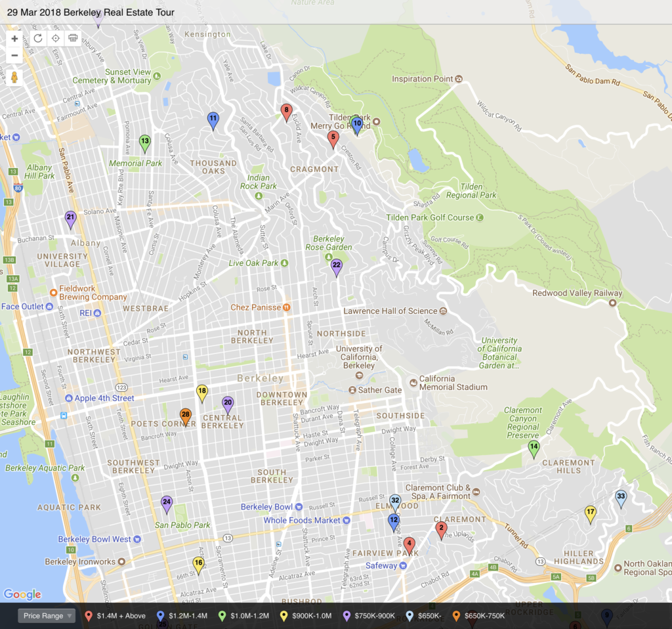Click the Tilden Park Golf Course icon

[x=480, y=218]
